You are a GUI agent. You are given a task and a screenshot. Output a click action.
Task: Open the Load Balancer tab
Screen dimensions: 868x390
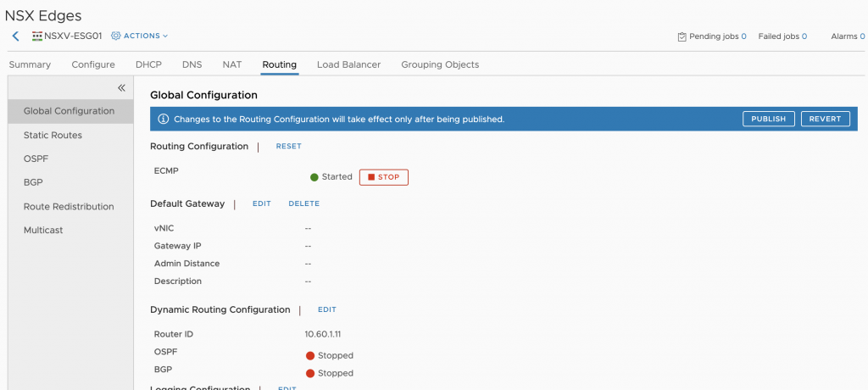pos(348,64)
